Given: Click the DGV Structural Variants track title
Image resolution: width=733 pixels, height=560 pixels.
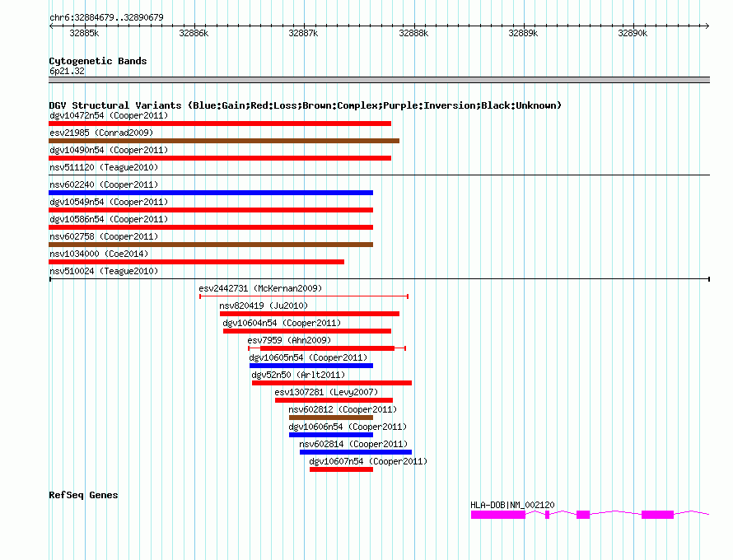Looking at the screenshot, I should (x=306, y=105).
